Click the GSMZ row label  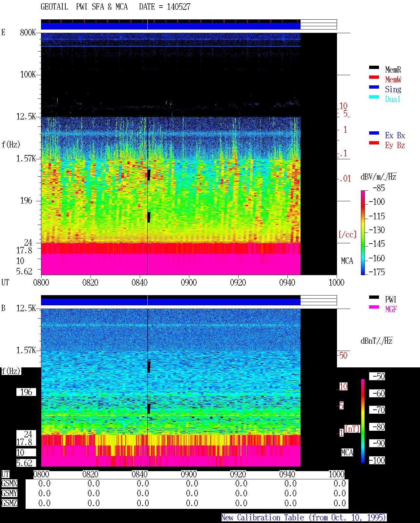point(9,503)
